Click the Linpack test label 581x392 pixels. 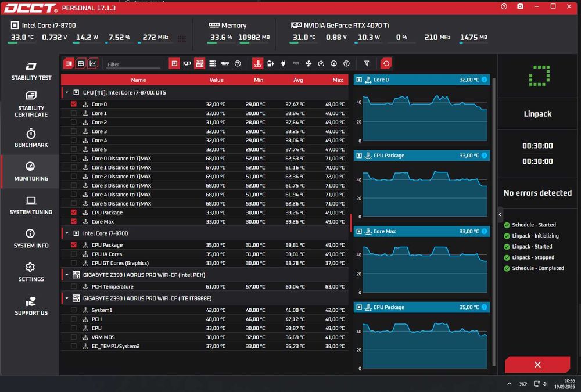(x=537, y=114)
